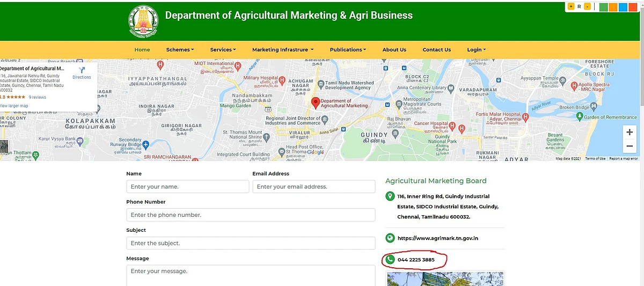Select the green theme color swatch
644x286 pixels.
(x=604, y=7)
